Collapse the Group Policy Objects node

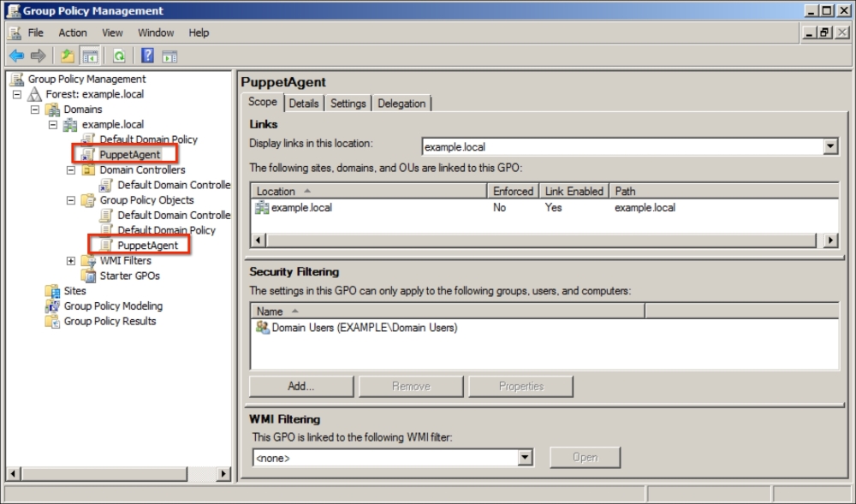(71, 200)
